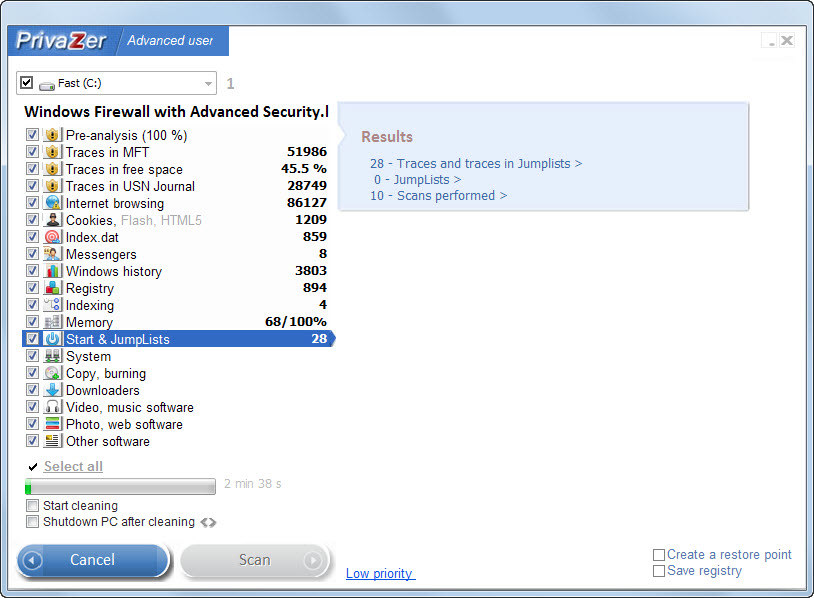Screen dimensions: 814x598
Task: Click the Traces in USN Journal shield icon
Action: click(x=52, y=186)
